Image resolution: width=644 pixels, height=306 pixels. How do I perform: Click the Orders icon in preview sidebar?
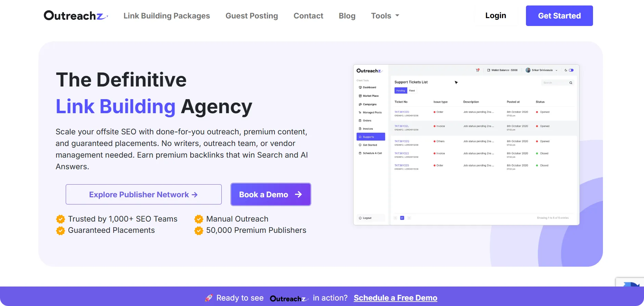360,121
